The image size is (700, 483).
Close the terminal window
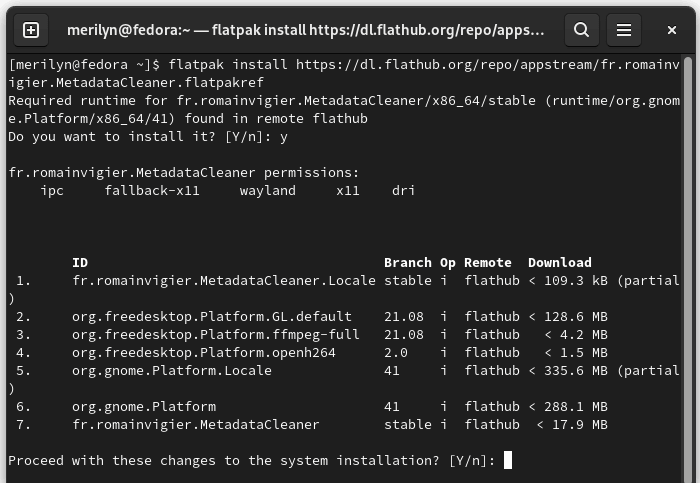coord(671,30)
